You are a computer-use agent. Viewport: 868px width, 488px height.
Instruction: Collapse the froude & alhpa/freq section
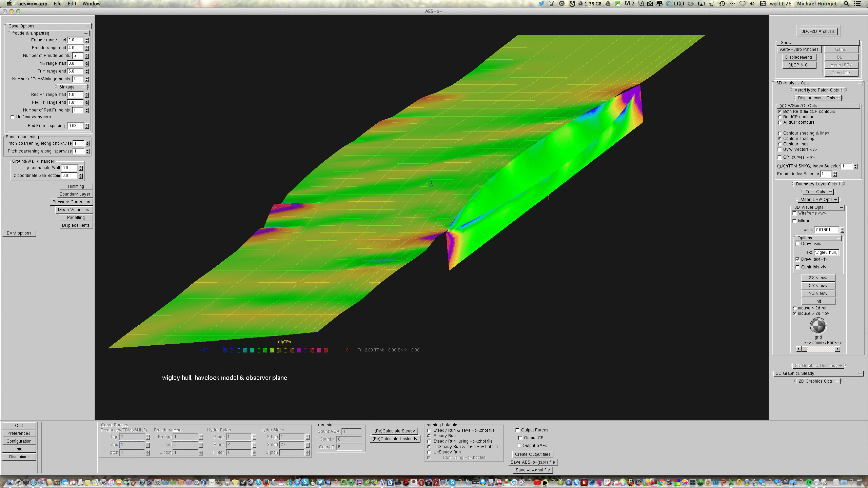pyautogui.click(x=86, y=33)
